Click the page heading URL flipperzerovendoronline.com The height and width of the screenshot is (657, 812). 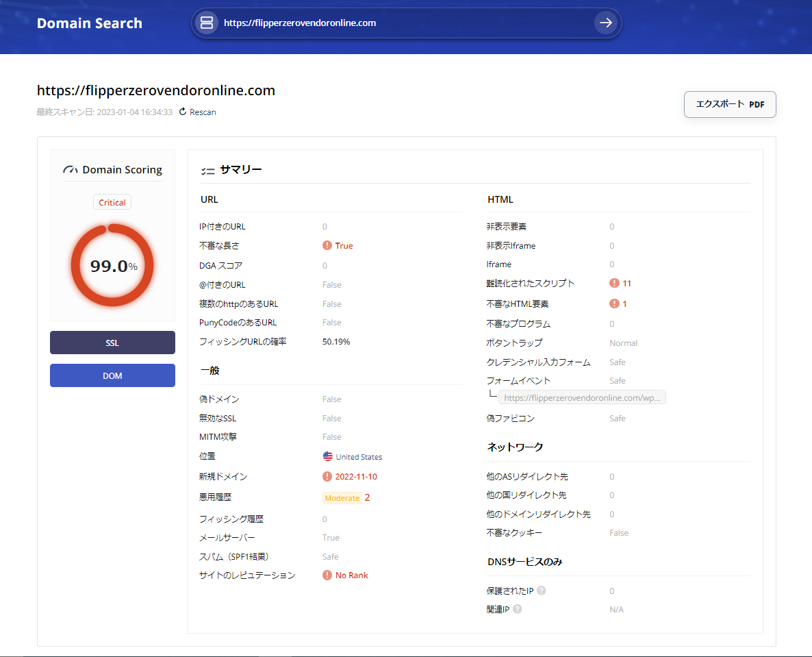(156, 90)
